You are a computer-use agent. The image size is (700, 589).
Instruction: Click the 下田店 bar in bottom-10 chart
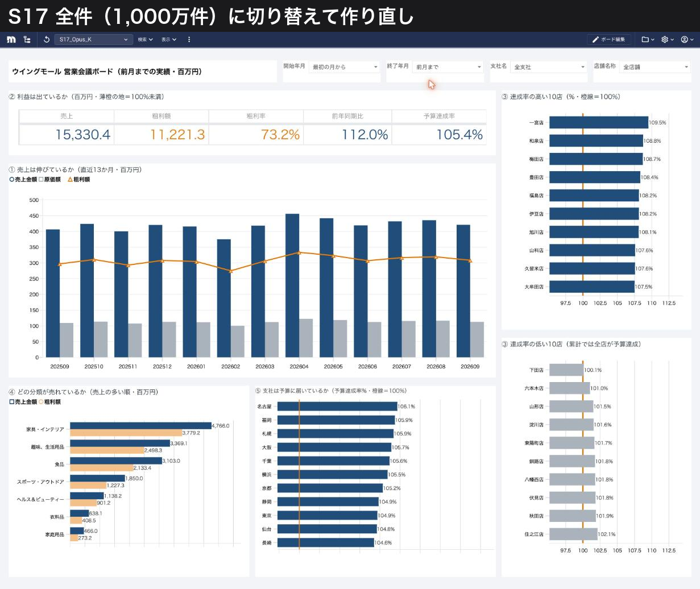566,370
